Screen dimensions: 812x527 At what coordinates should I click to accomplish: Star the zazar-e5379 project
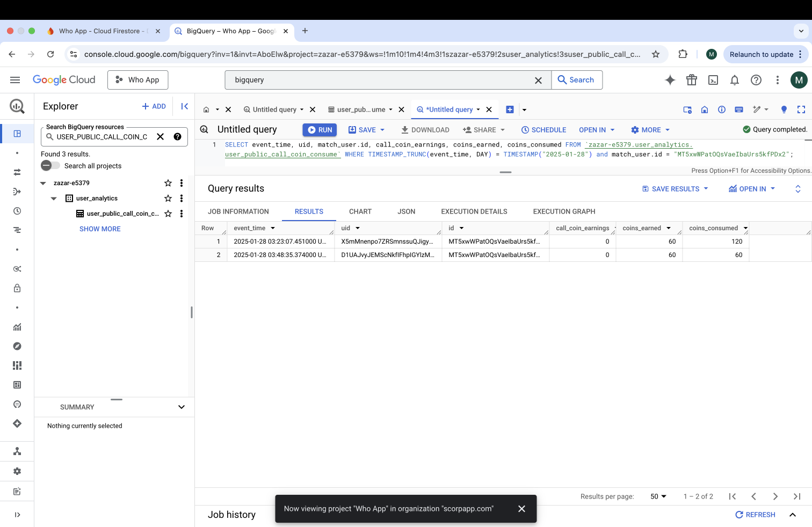(168, 183)
